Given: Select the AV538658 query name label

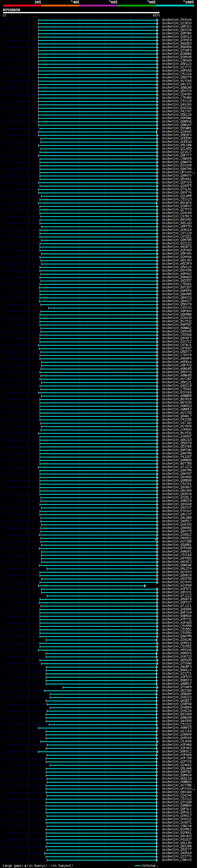Looking at the screenshot, I should click(x=11, y=10).
